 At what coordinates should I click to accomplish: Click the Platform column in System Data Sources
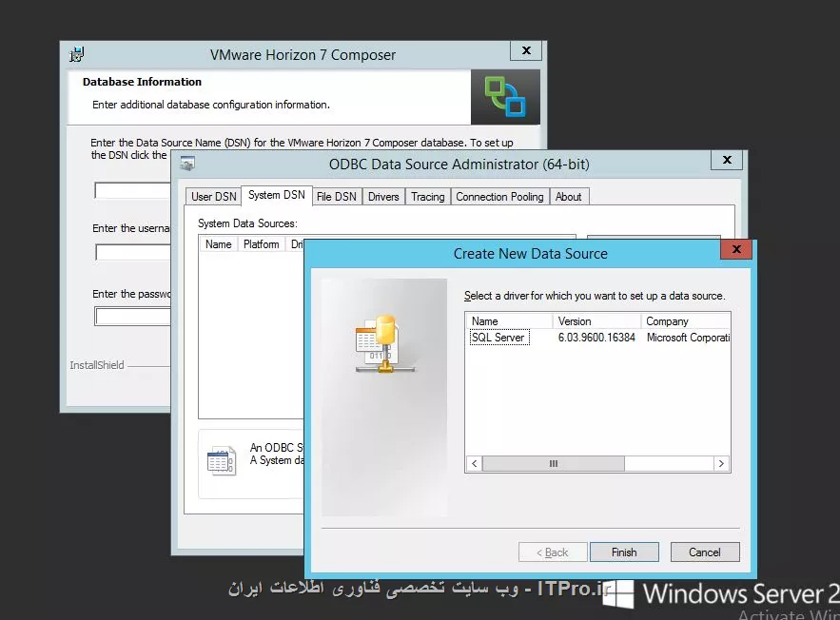tap(261, 244)
